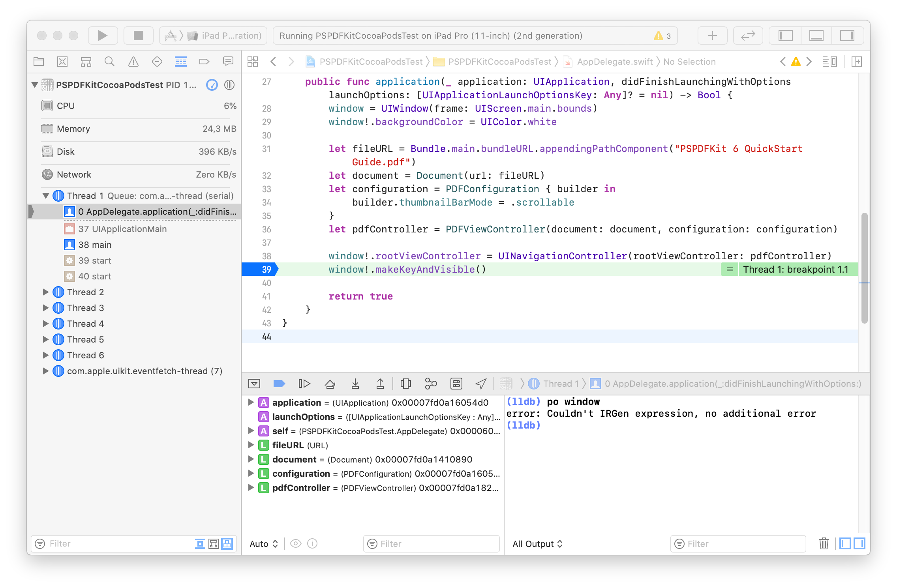Click the Step Out debug icon
The width and height of the screenshot is (897, 588).
click(380, 384)
